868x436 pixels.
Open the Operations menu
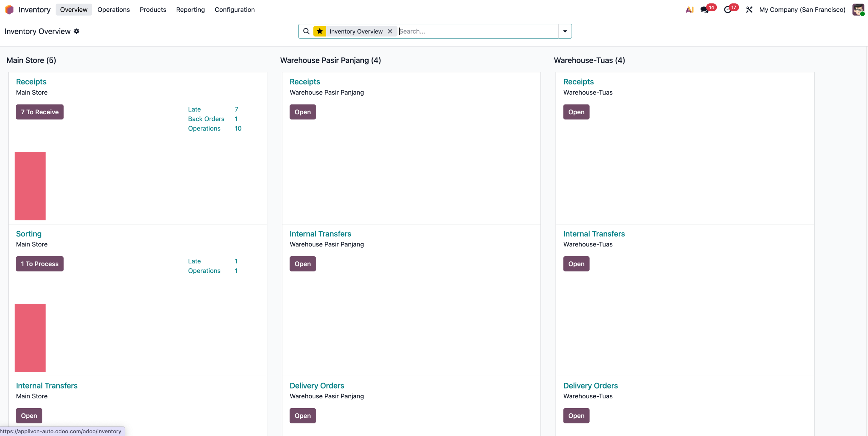[114, 9]
